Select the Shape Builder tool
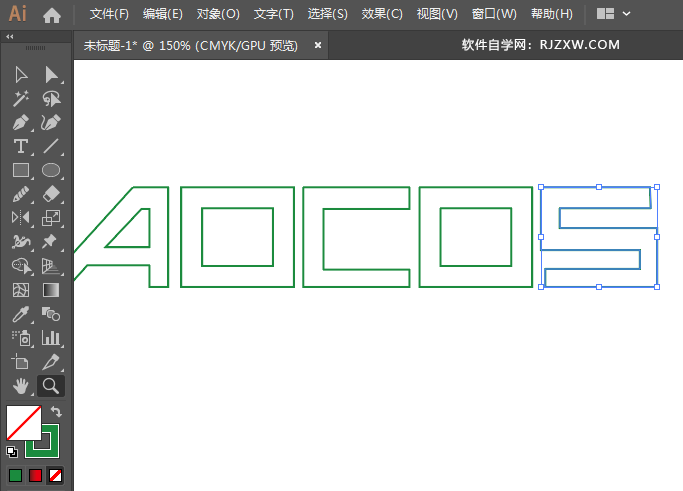This screenshot has width=683, height=491. pyautogui.click(x=21, y=265)
